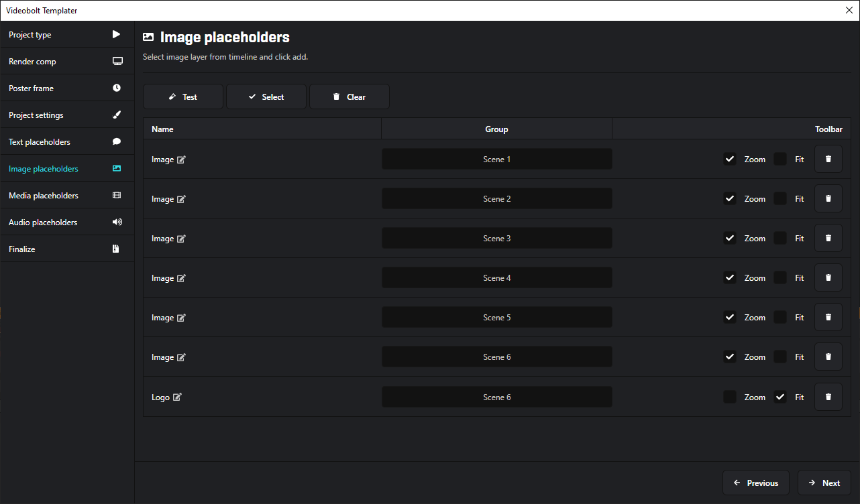Click trash icon for Logo row
860x504 pixels.
[x=828, y=397]
